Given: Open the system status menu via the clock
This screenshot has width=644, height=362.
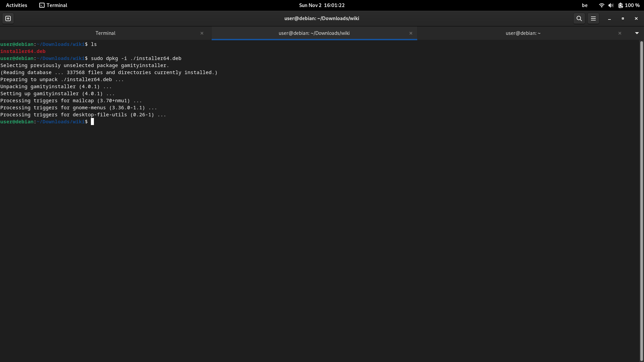Looking at the screenshot, I should click(x=322, y=5).
